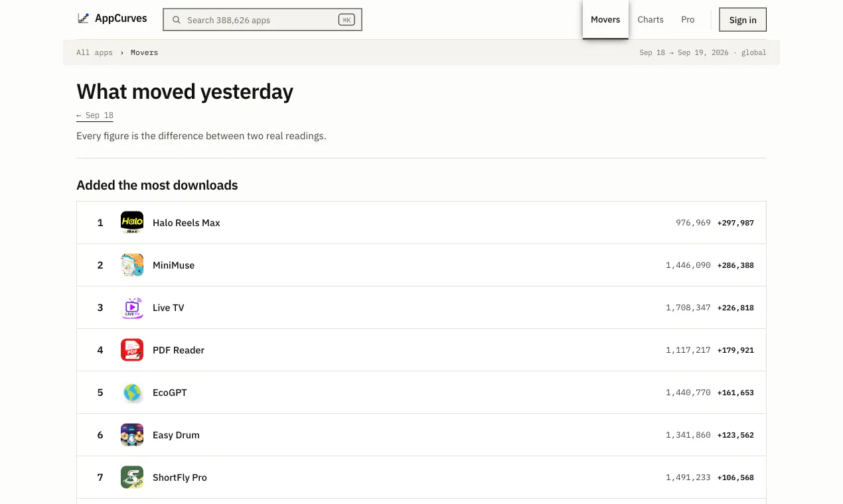
Task: Open the PDF Reader app icon
Action: pyautogui.click(x=132, y=350)
